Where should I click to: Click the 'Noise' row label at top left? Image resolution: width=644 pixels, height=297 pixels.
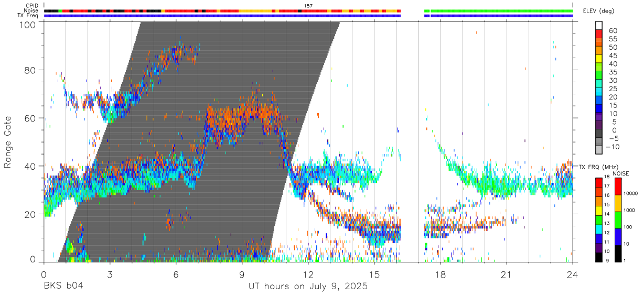(x=31, y=10)
